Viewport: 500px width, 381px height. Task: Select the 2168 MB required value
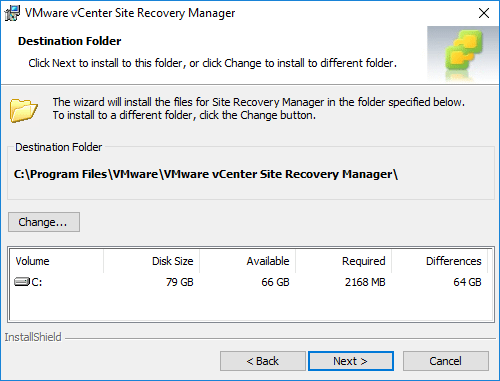point(365,282)
